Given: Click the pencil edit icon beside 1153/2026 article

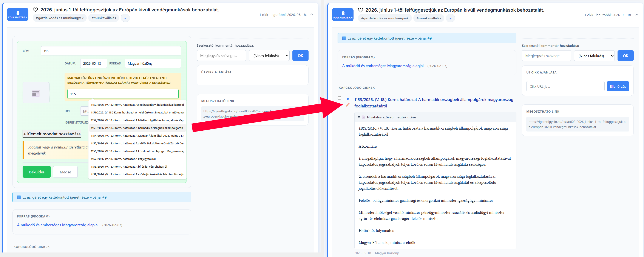Looking at the screenshot, I should [347, 105].
